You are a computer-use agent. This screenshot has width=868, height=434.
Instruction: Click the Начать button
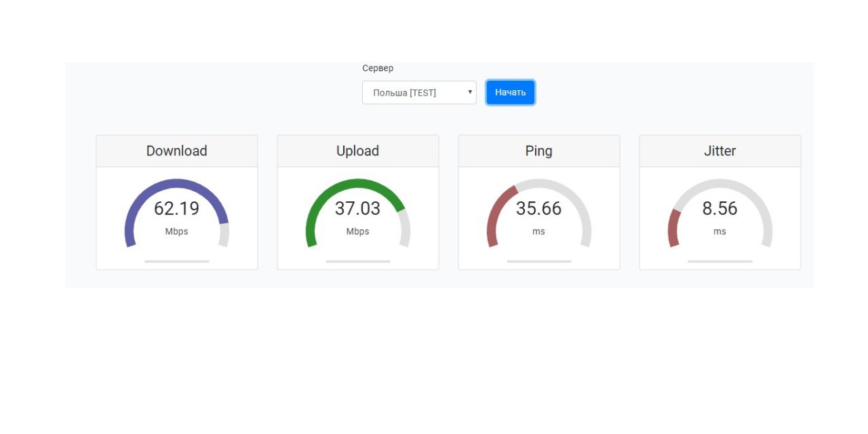point(510,93)
